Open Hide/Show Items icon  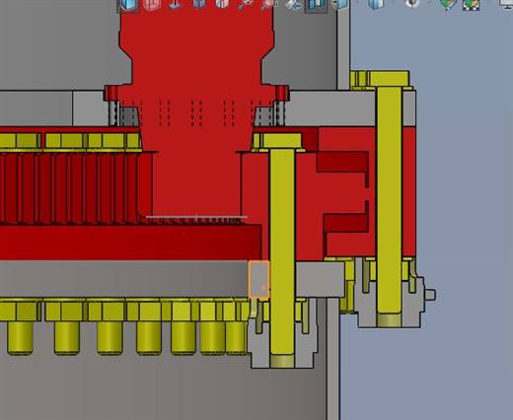(412, 4)
